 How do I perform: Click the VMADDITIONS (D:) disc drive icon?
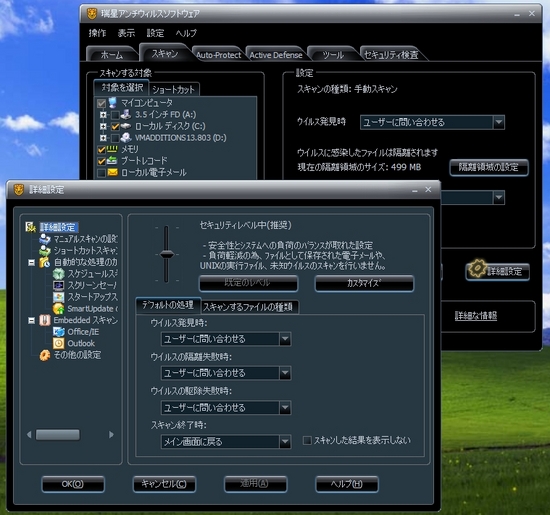126,138
